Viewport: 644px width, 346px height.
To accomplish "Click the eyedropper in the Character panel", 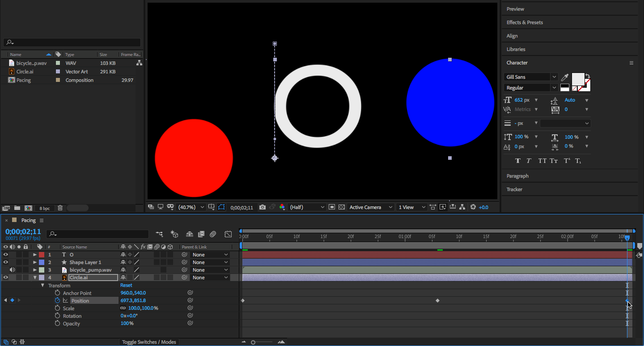I will (x=565, y=77).
